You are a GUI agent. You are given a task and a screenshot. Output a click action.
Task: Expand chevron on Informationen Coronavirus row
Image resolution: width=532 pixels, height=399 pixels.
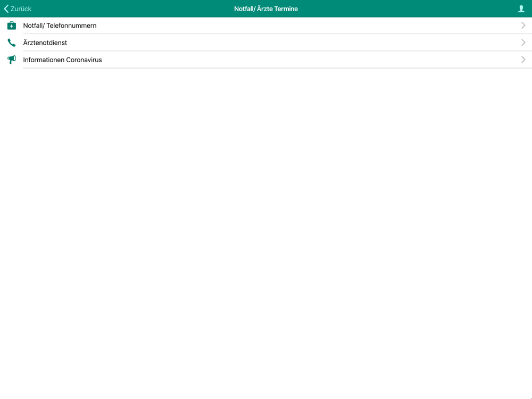[x=523, y=60]
